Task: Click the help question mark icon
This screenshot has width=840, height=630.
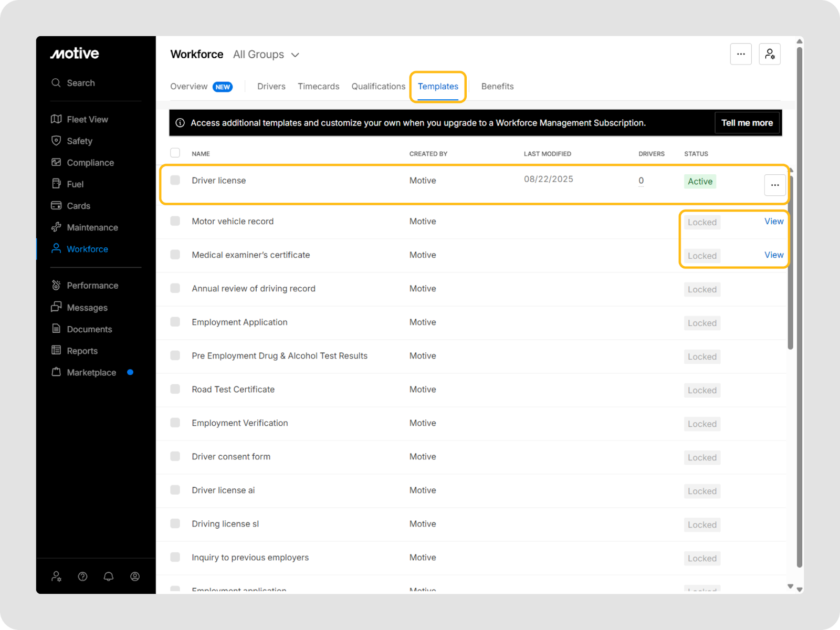Action: (x=82, y=576)
